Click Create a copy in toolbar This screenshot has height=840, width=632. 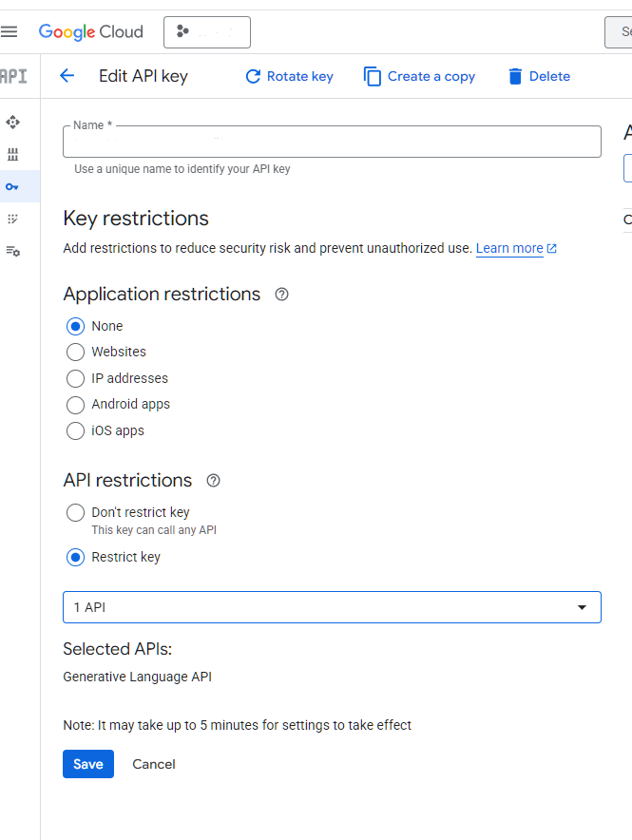tap(419, 77)
